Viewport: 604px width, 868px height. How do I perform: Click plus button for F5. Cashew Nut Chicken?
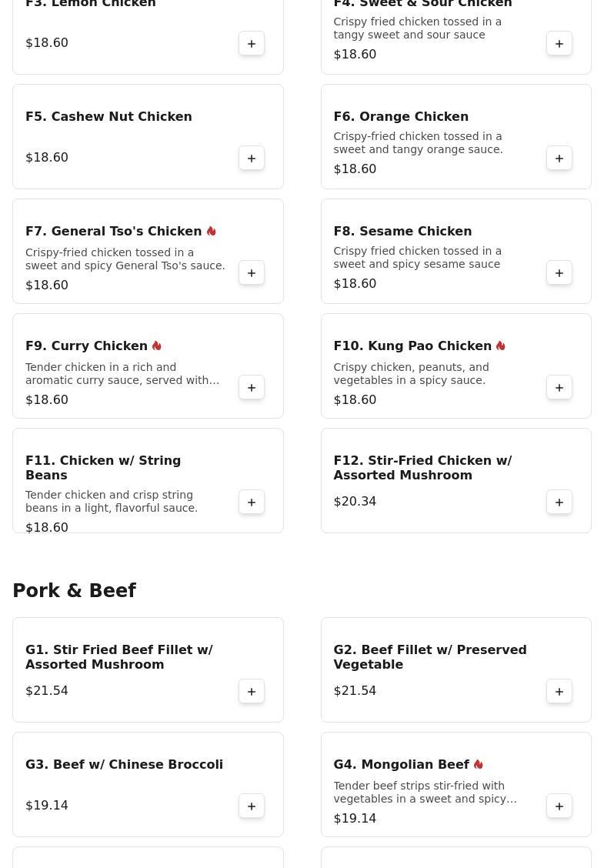(x=252, y=159)
